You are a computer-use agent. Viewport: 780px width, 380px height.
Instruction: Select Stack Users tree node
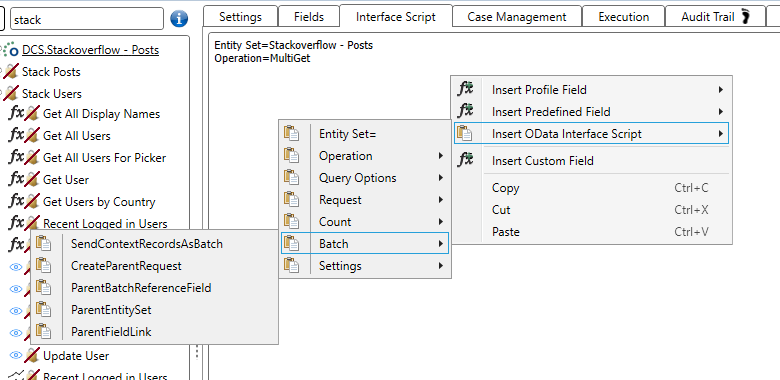52,94
